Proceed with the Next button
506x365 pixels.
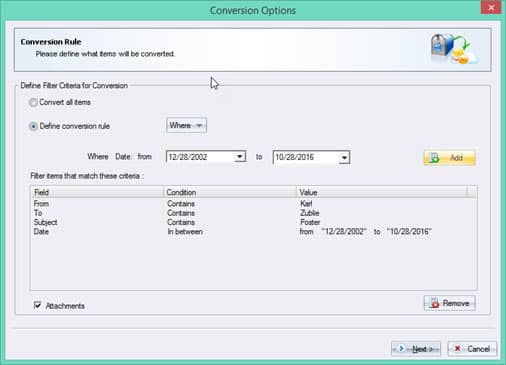(x=416, y=349)
